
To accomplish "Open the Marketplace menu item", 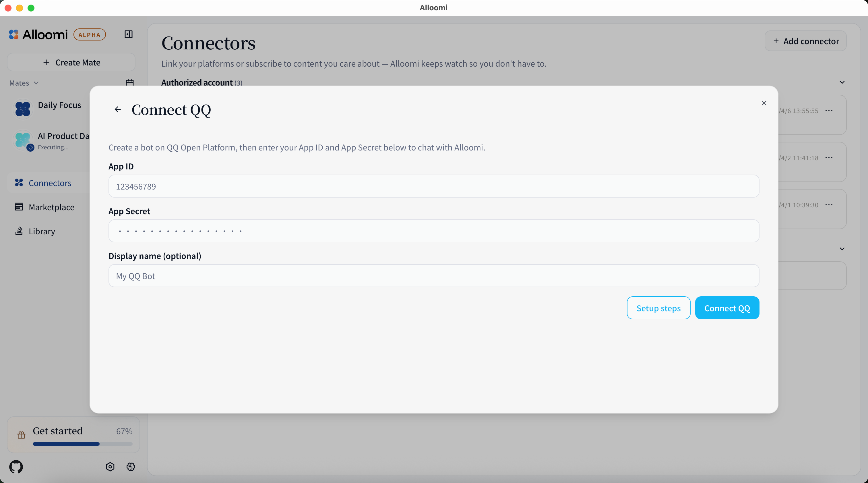I will [51, 207].
